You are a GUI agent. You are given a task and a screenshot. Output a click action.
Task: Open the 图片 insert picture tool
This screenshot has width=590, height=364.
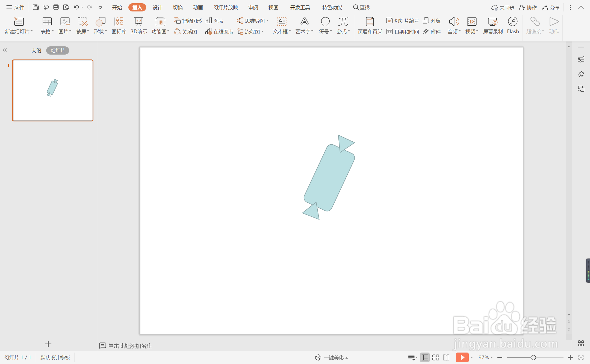point(65,26)
